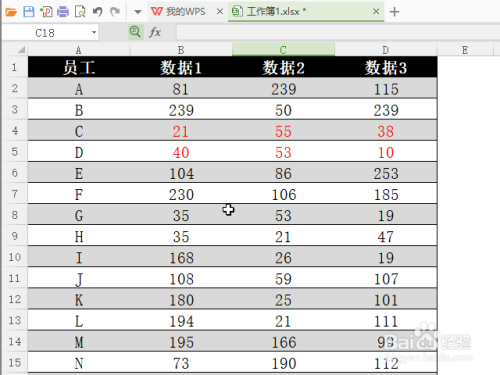500x375 pixels.
Task: Select employee cell E
Action: click(79, 173)
